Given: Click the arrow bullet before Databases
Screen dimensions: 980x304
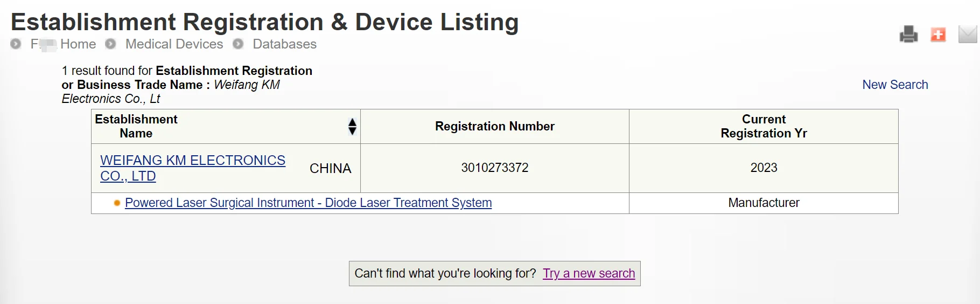Looking at the screenshot, I should pyautogui.click(x=238, y=44).
